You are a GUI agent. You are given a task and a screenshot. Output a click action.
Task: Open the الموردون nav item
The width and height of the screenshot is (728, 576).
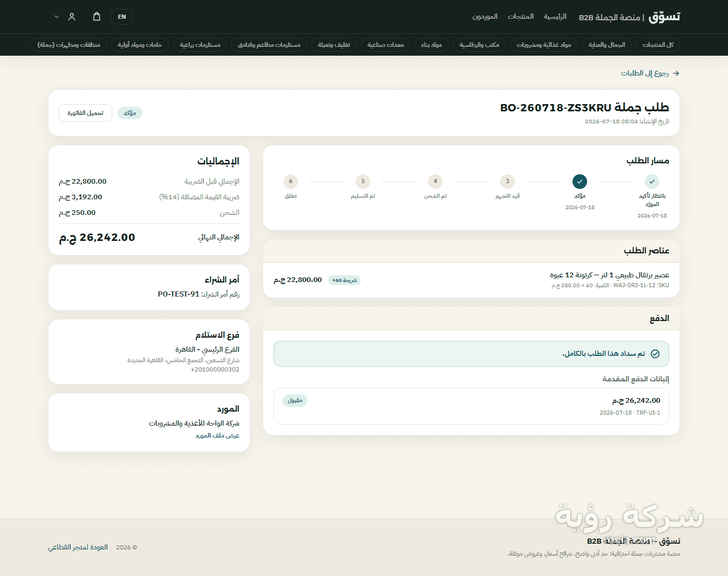coord(485,17)
